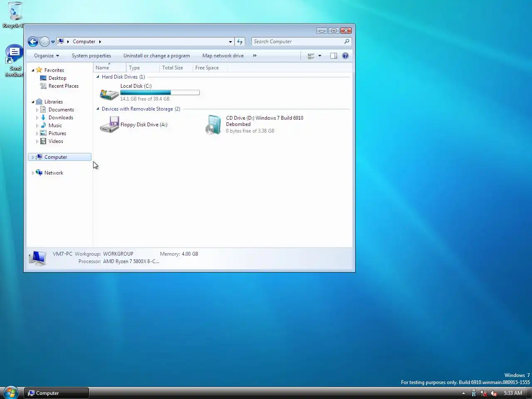Toggle the preview pane button
532x399 pixels.
[x=333, y=56]
